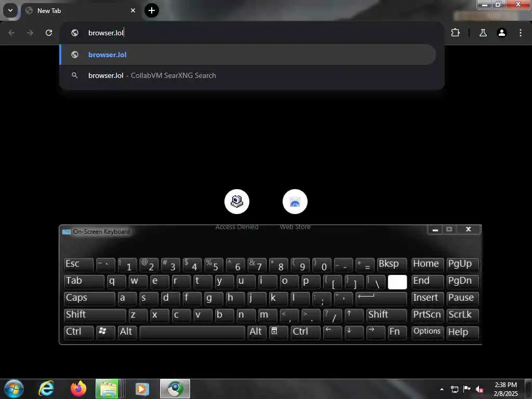This screenshot has height=399, width=532.
Task: Launch Internet Explorer from the taskbar
Action: 46,389
